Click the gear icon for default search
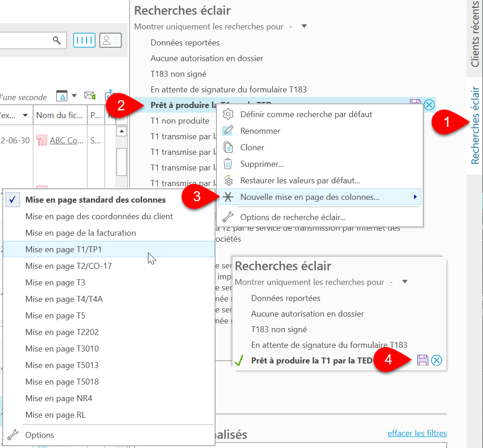Viewport: 483px width, 448px height. coord(228,114)
